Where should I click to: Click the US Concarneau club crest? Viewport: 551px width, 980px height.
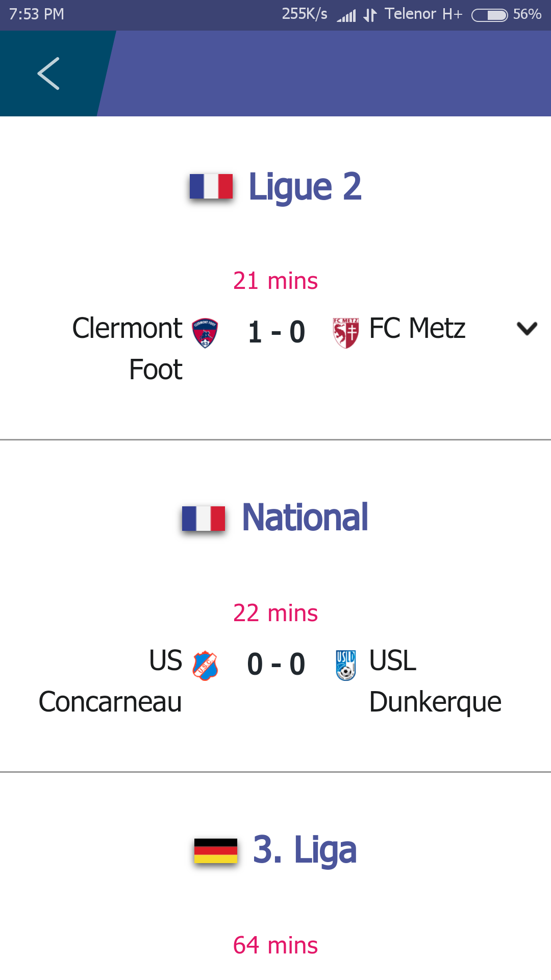click(205, 666)
